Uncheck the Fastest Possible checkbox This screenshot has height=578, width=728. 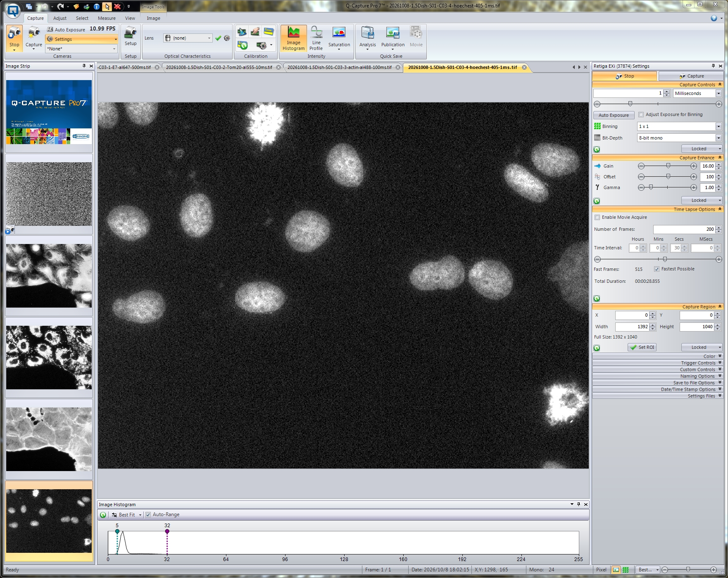pos(657,269)
